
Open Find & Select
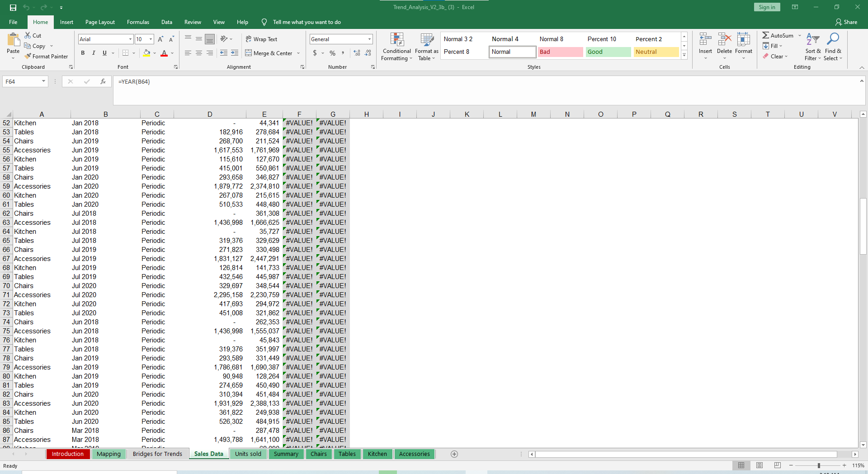[833, 47]
